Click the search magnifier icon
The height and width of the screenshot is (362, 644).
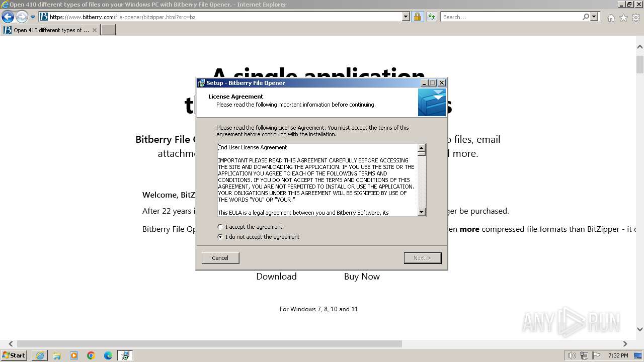pos(586,17)
